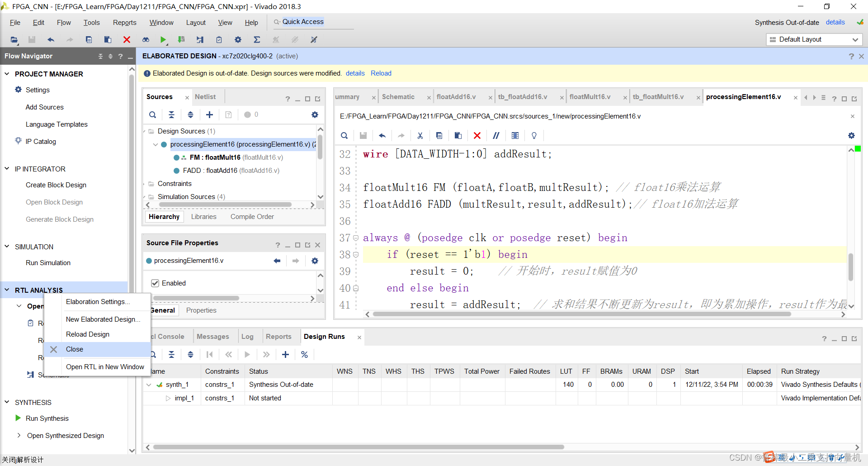
Task: Collapse all in Sources panel
Action: pyautogui.click(x=171, y=115)
